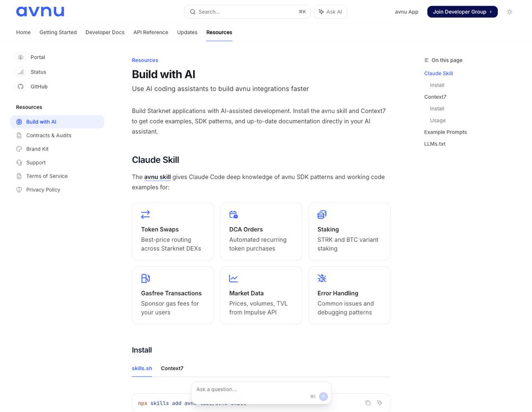532x412 pixels.
Task: Click the Resources breadcrumb link
Action: (145, 60)
